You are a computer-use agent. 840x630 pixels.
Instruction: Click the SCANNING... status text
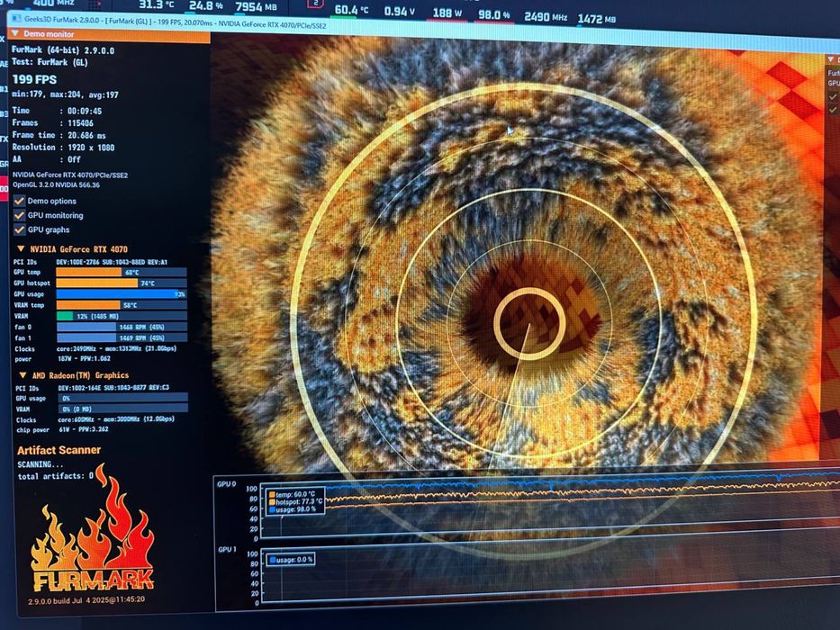(x=41, y=463)
